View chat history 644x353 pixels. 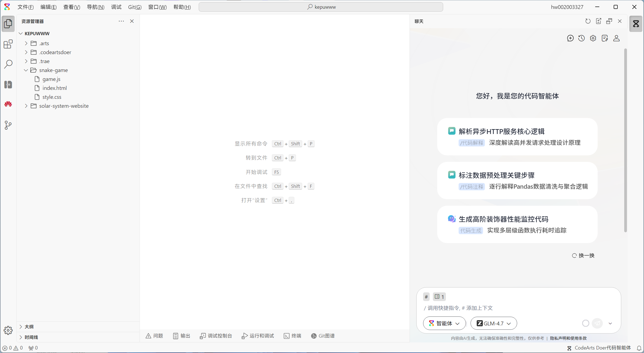tap(581, 38)
